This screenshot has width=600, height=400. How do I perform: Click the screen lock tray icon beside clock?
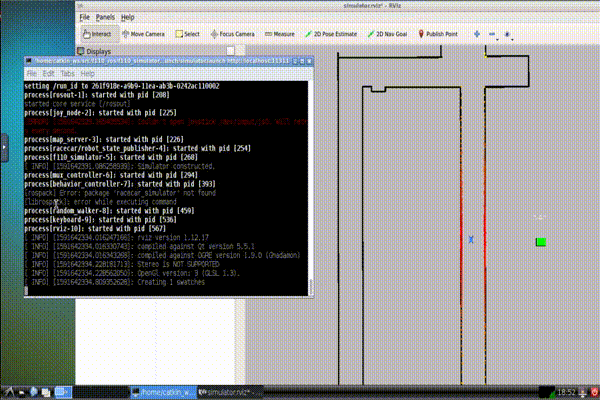pos(583,392)
